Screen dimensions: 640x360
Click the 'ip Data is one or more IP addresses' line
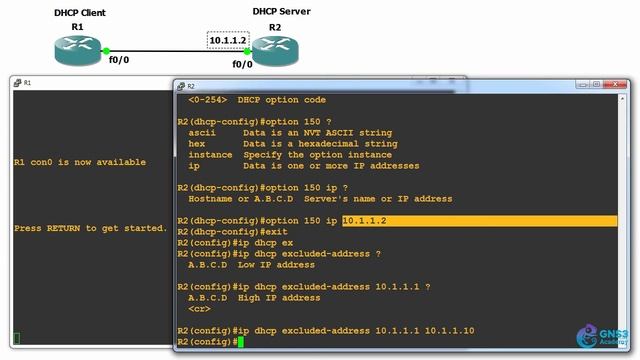point(304,166)
